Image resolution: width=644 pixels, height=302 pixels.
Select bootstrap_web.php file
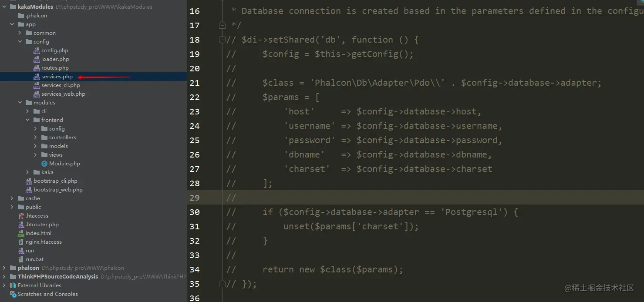(x=58, y=190)
